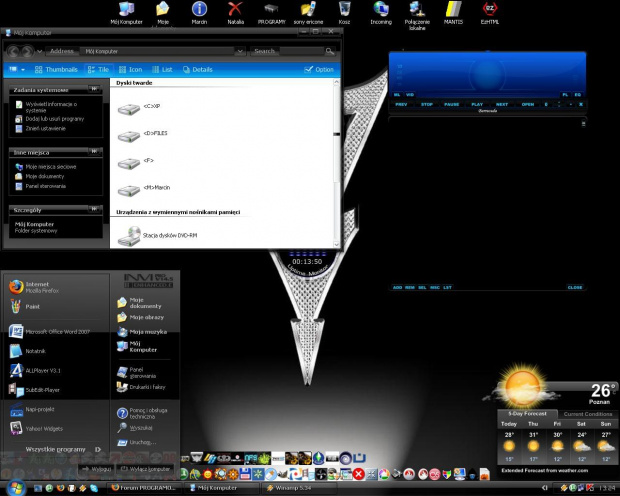Open the Mój Komputer desktop icon

(127, 13)
